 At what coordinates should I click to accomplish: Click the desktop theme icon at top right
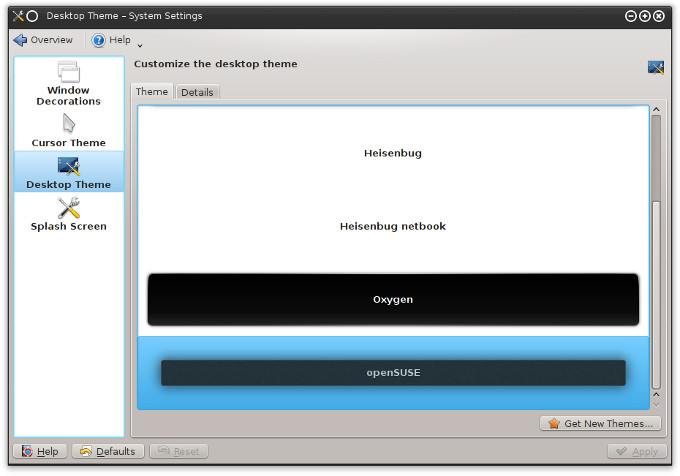656,67
